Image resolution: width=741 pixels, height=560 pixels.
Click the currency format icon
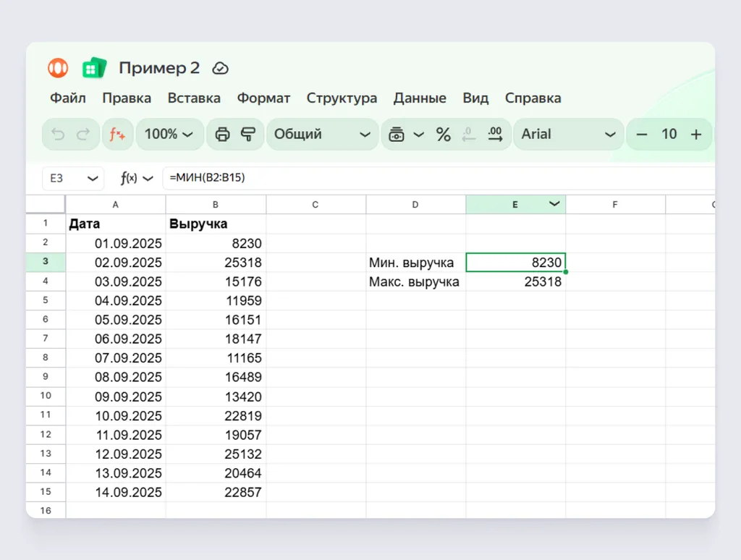(x=396, y=135)
